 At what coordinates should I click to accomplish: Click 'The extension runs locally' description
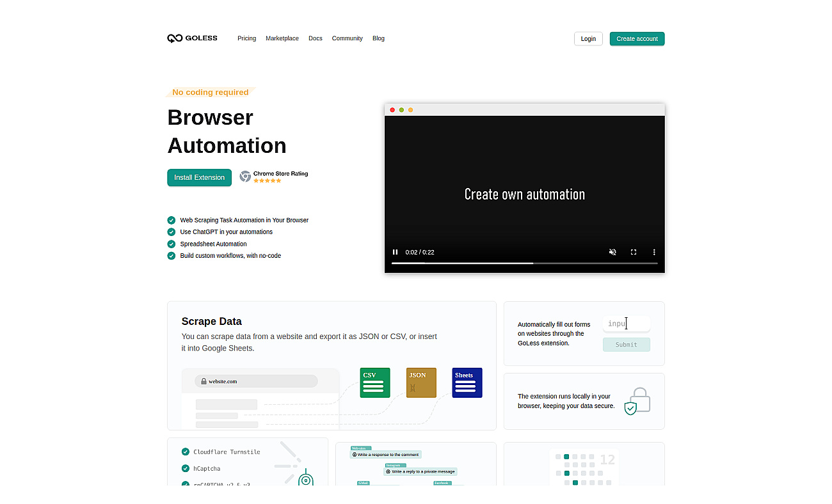(566, 401)
